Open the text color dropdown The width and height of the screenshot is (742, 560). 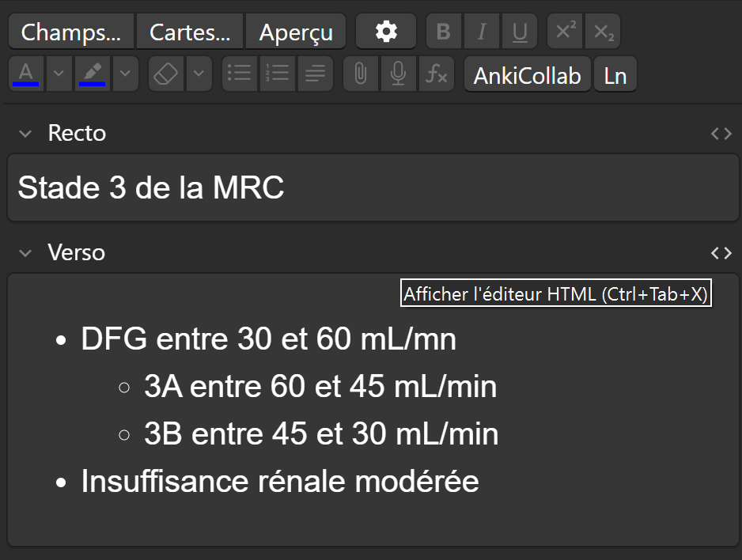point(59,74)
